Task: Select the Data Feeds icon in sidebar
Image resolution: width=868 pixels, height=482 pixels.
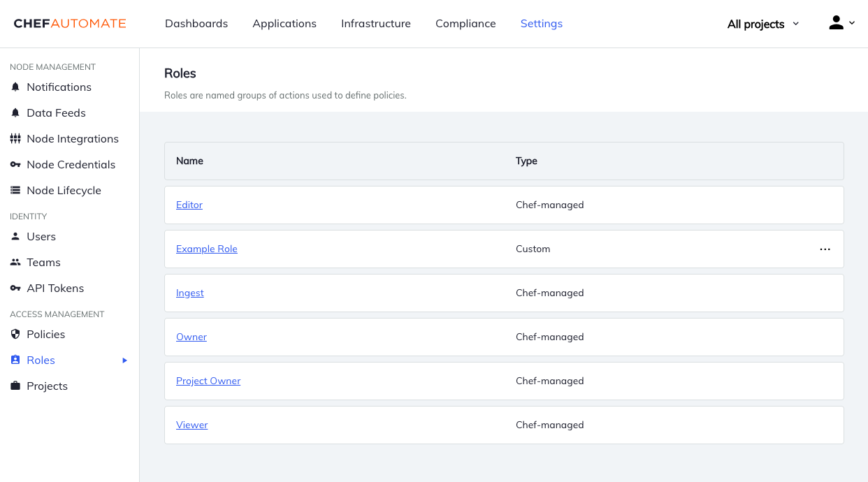Action: pyautogui.click(x=15, y=112)
